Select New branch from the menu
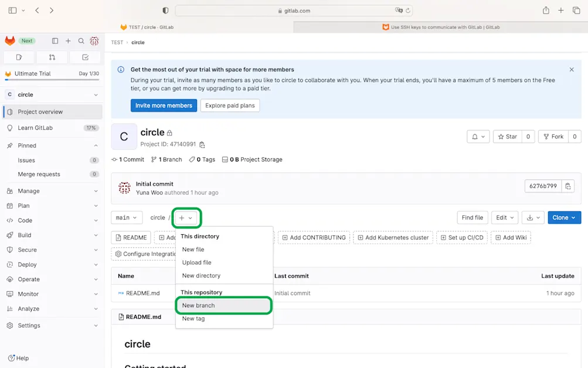588x368 pixels. [x=199, y=305]
